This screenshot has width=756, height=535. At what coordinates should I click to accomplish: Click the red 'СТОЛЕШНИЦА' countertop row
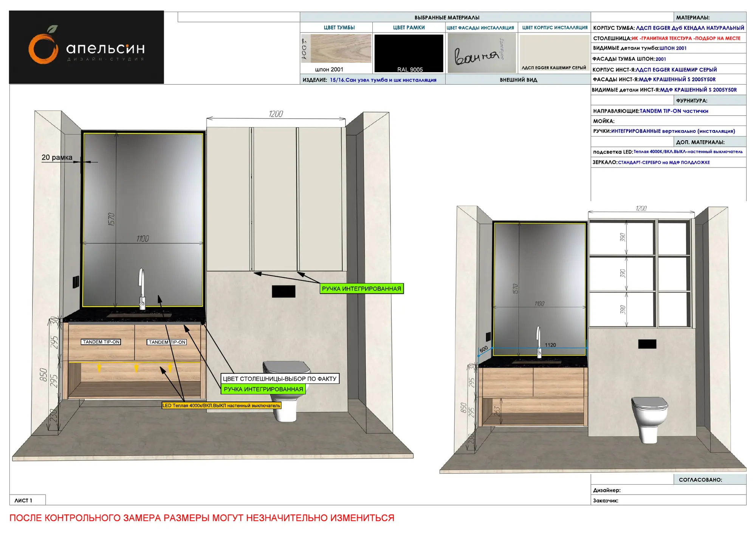click(x=668, y=38)
